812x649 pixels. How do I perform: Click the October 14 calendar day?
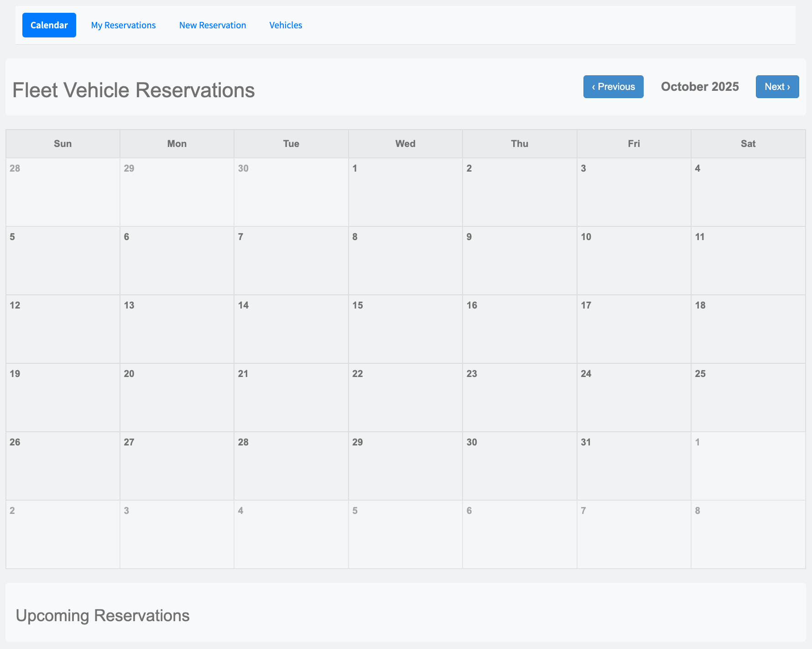291,329
